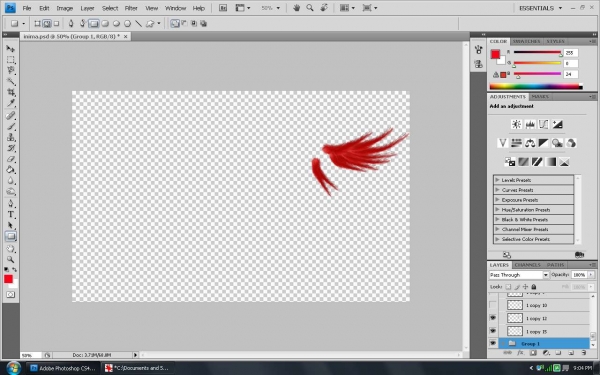Toggle lock transparent pixels
This screenshot has width=600, height=375.
[x=508, y=287]
